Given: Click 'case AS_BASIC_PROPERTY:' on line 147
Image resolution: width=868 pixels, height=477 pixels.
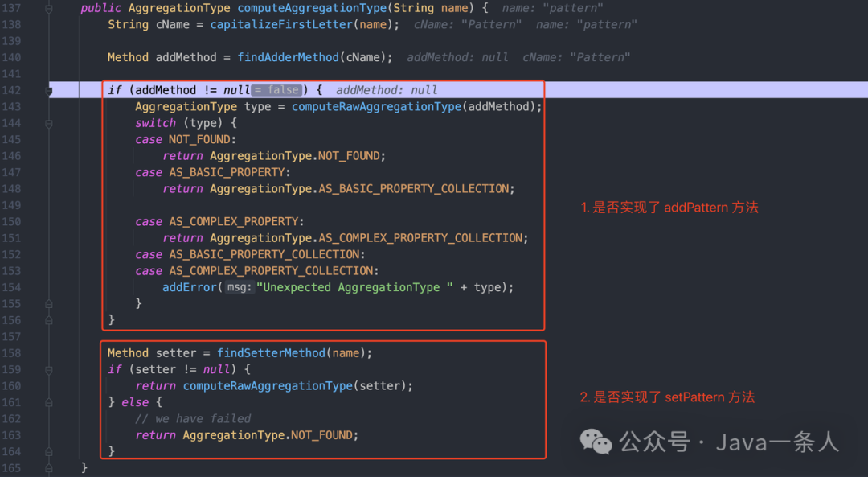Looking at the screenshot, I should point(212,172).
